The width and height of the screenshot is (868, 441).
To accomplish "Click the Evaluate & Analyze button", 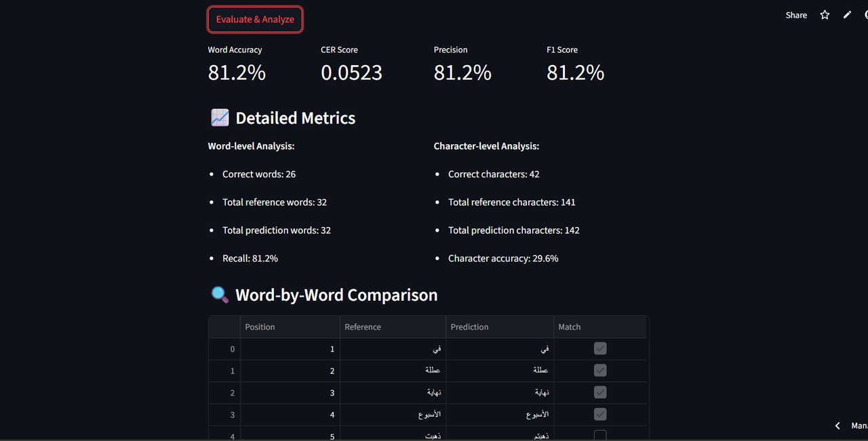I will pos(255,20).
